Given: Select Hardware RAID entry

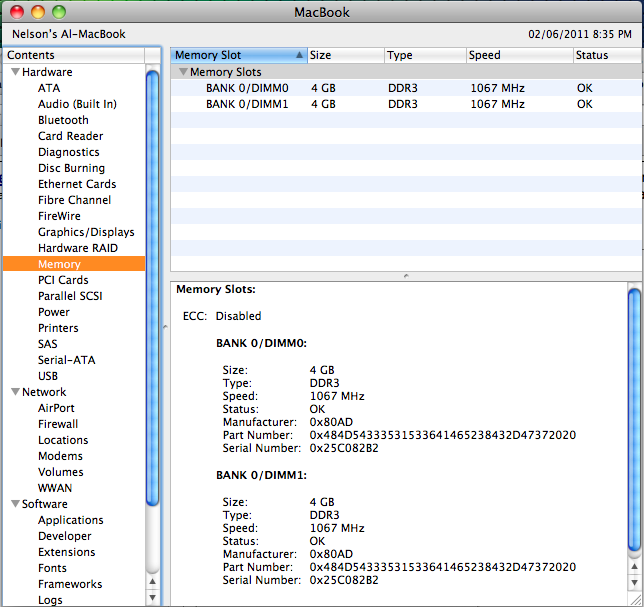Looking at the screenshot, I should coord(78,248).
